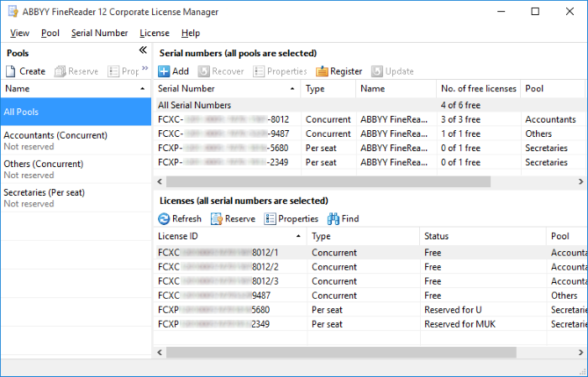The width and height of the screenshot is (588, 377).
Task: Click serial numbers scrollbar right arrow
Action: pos(580,181)
